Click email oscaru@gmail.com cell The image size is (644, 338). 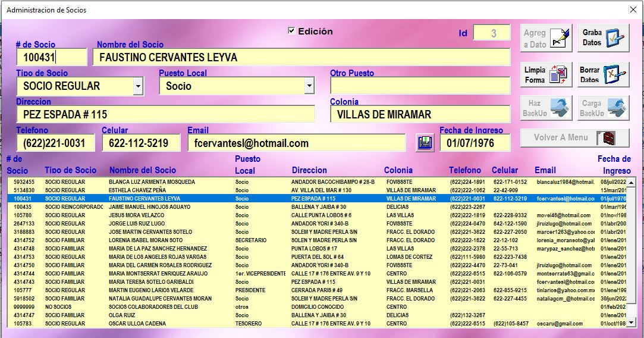point(560,324)
